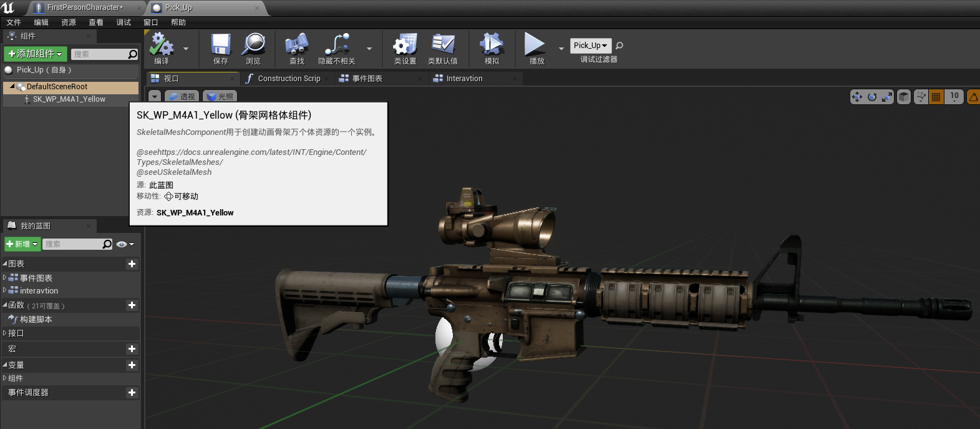This screenshot has width=980, height=429.
Task: Select the scale gizmo tool
Action: (887, 97)
